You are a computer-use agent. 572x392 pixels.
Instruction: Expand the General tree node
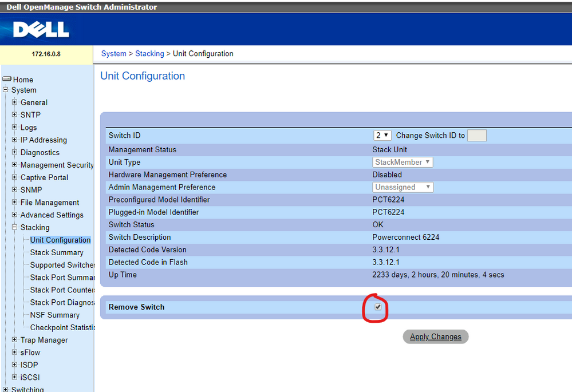click(x=14, y=102)
